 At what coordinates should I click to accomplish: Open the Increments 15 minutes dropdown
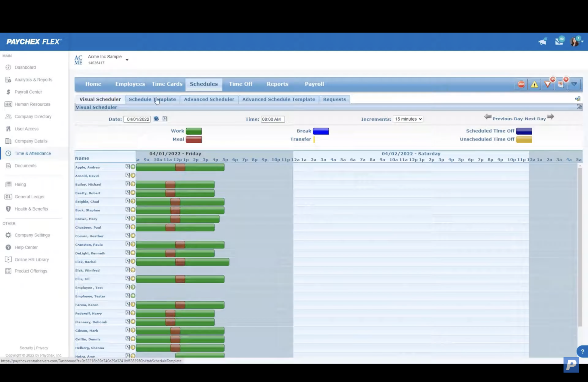[x=408, y=119]
